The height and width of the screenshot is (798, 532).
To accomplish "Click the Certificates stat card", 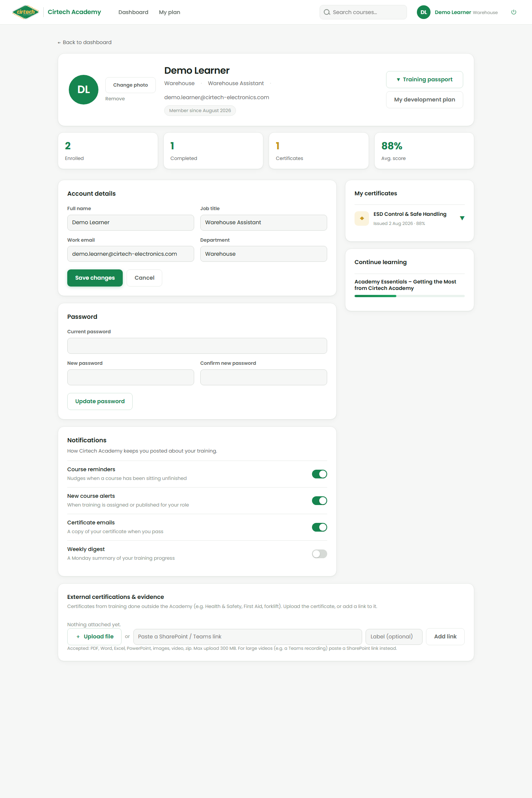I will pyautogui.click(x=319, y=150).
